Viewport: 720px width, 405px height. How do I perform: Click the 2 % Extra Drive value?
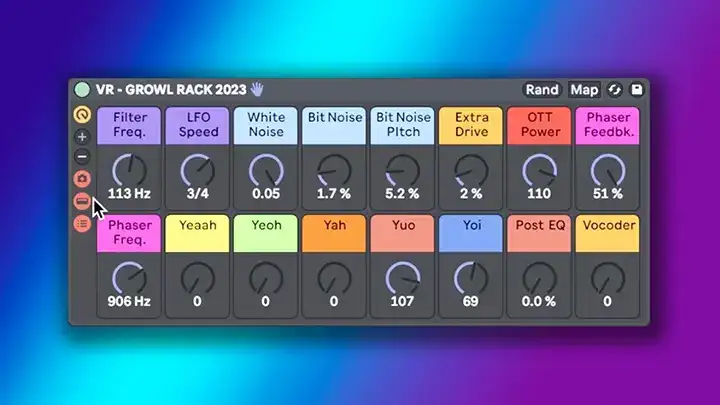pyautogui.click(x=471, y=194)
